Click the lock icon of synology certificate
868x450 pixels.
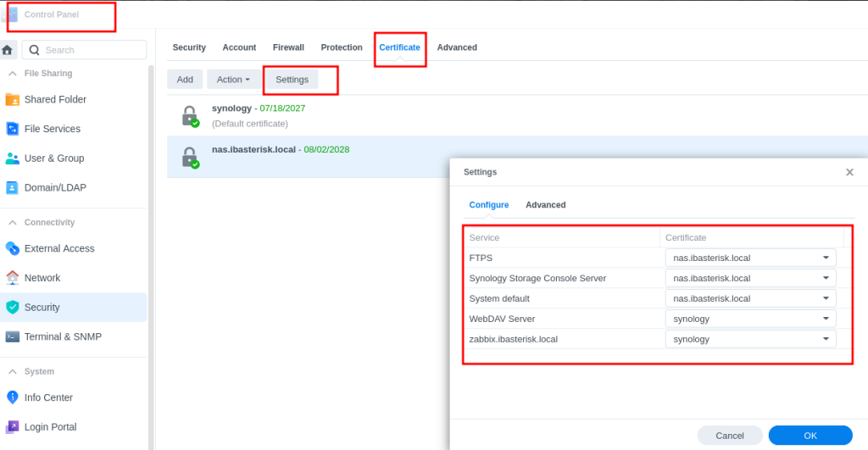click(x=190, y=116)
